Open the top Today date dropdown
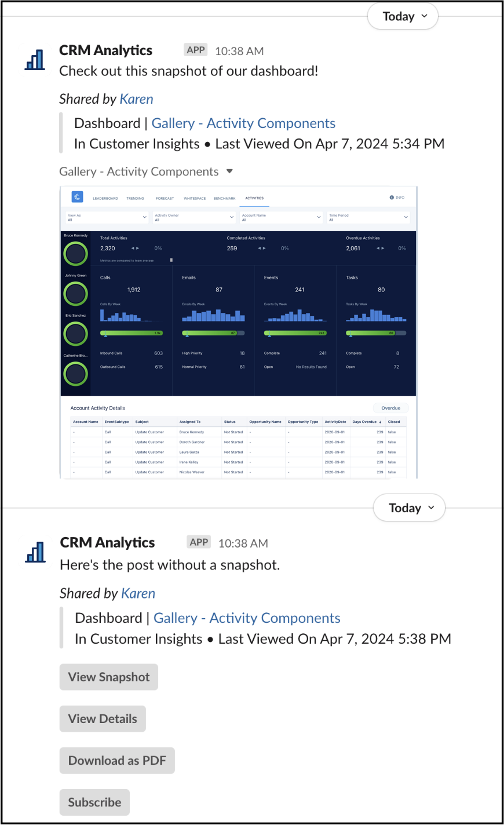Viewport: 504px width, 825px height. tap(403, 16)
